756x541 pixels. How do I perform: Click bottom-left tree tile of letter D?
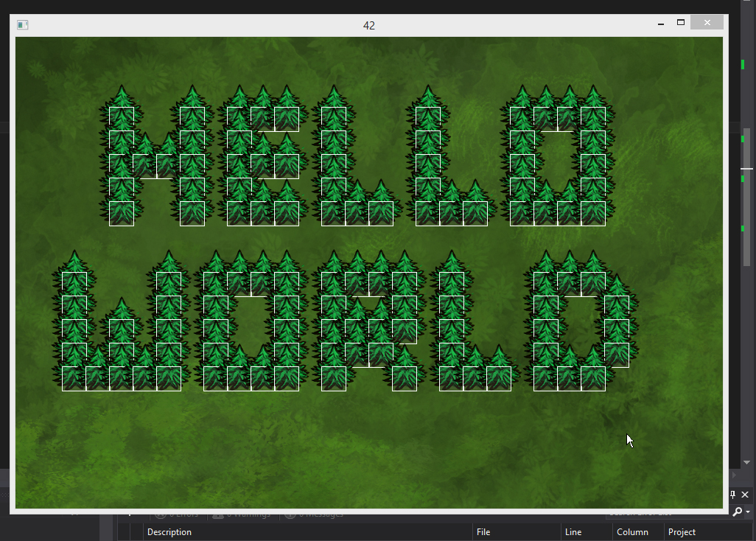[x=546, y=378]
